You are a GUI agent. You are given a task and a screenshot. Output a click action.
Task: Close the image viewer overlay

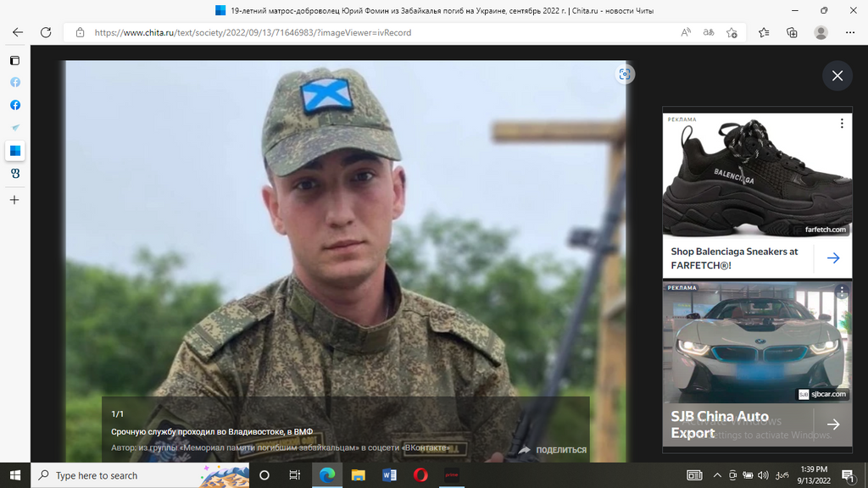tap(837, 75)
